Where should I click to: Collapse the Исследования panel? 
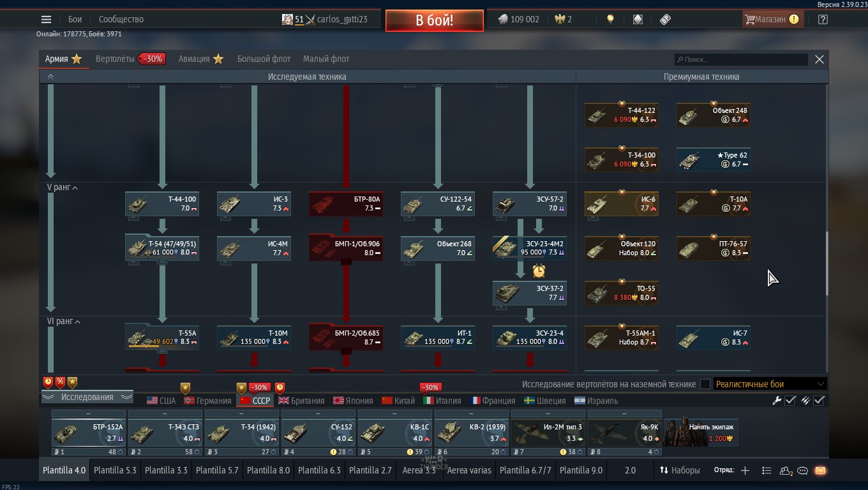[87, 397]
